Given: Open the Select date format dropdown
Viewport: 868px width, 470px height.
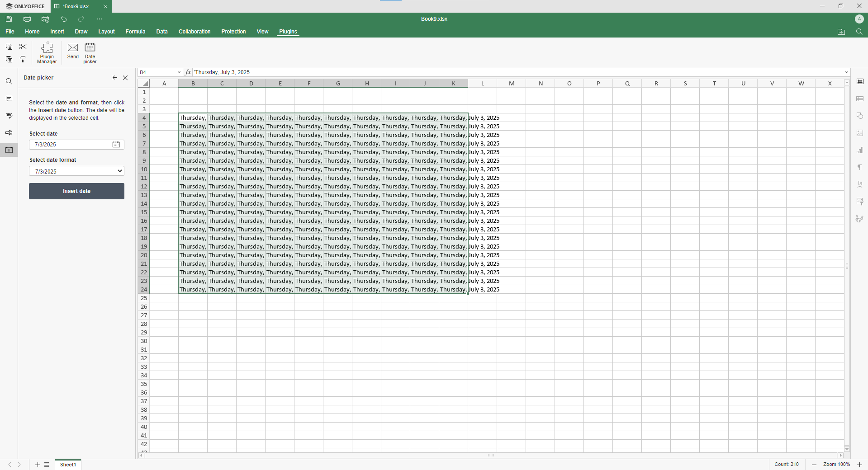Looking at the screenshot, I should [76, 171].
